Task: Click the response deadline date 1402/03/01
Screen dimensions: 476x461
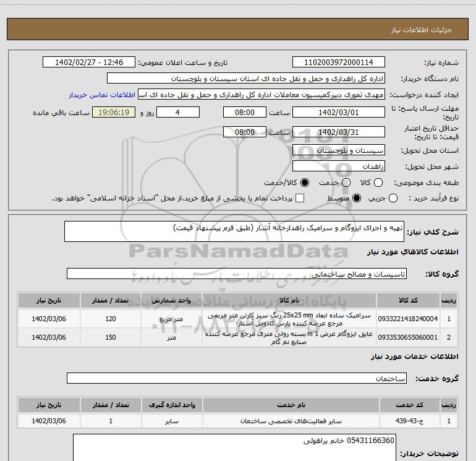Action: [x=339, y=112]
